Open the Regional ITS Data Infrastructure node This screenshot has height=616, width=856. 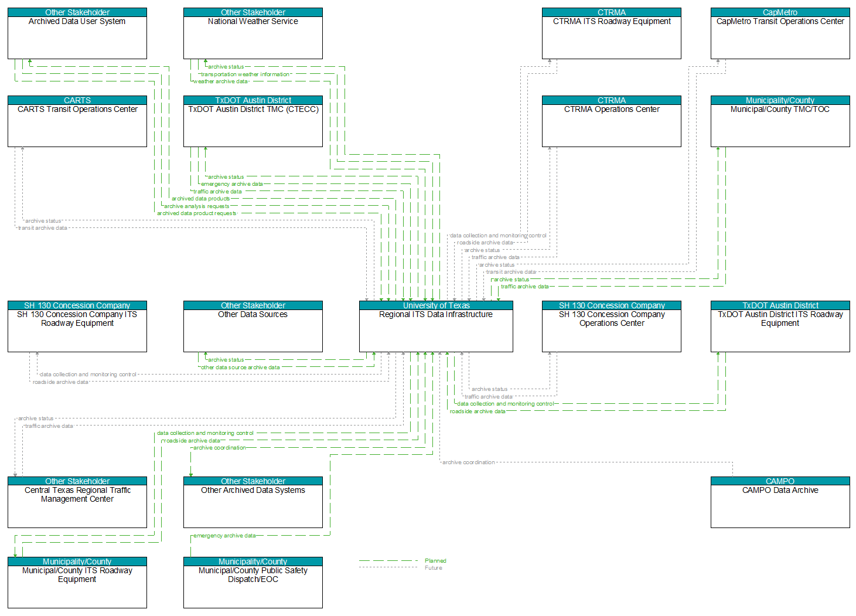click(436, 326)
